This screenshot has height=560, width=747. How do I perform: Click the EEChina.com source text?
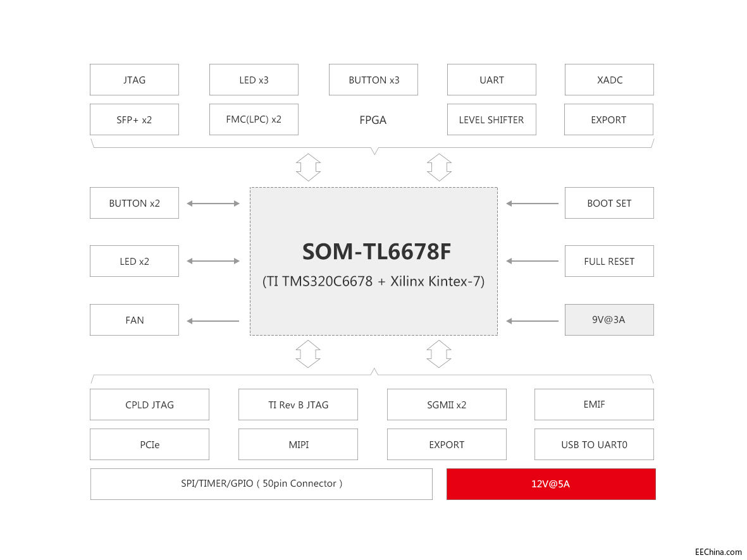pyautogui.click(x=719, y=552)
